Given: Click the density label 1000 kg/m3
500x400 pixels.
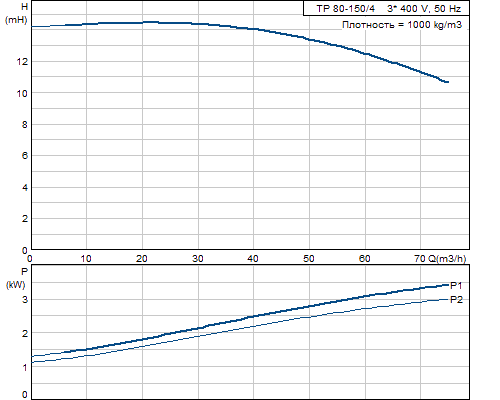Looking at the screenshot, I should click(402, 25).
